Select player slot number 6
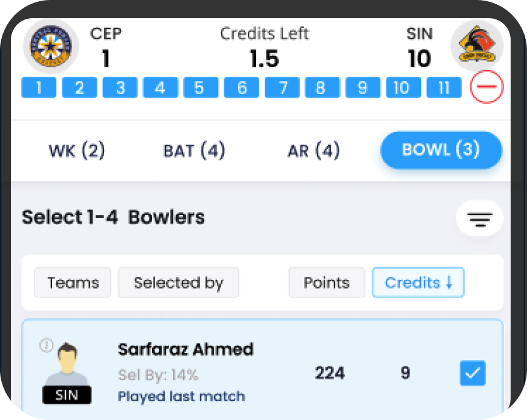 pyautogui.click(x=241, y=87)
